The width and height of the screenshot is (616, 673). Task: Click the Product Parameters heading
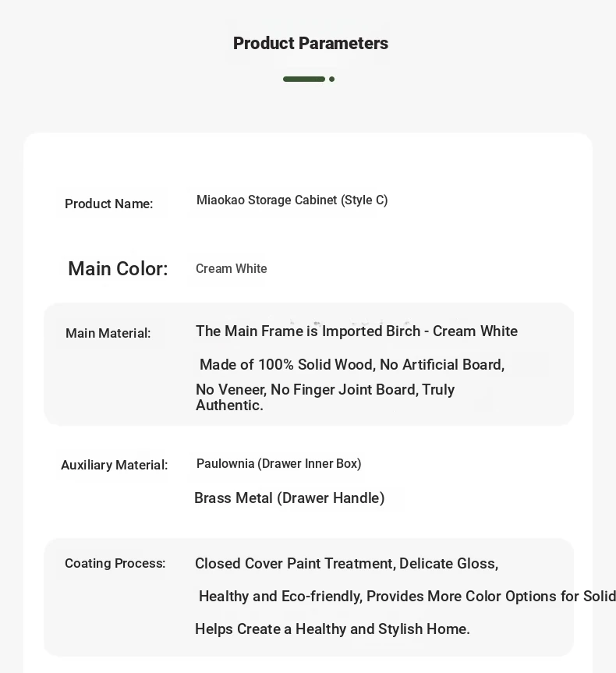point(310,44)
